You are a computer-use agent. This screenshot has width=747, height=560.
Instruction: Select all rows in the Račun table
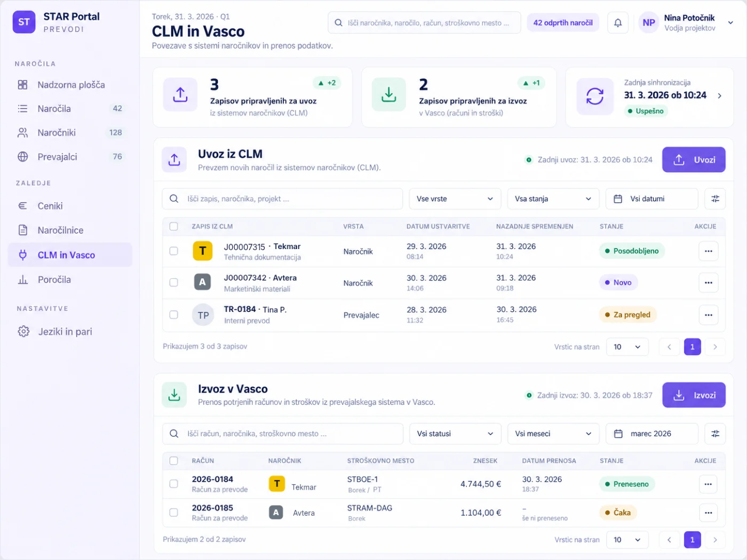tap(174, 461)
